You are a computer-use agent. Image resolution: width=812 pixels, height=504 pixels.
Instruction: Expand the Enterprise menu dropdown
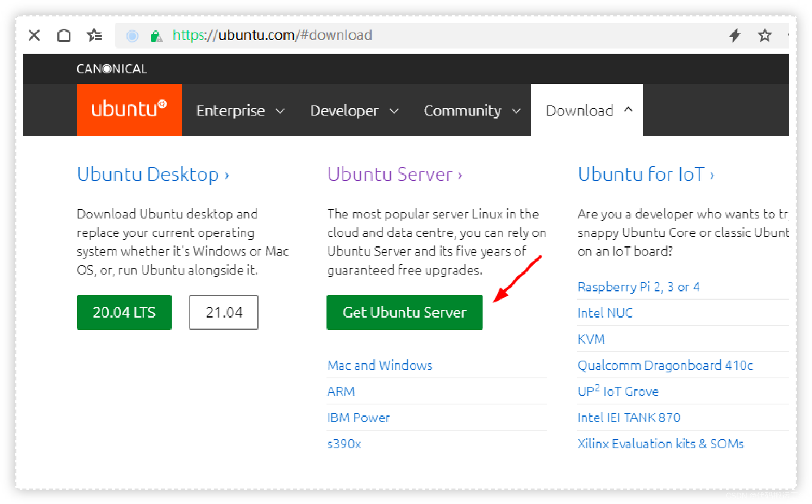240,111
